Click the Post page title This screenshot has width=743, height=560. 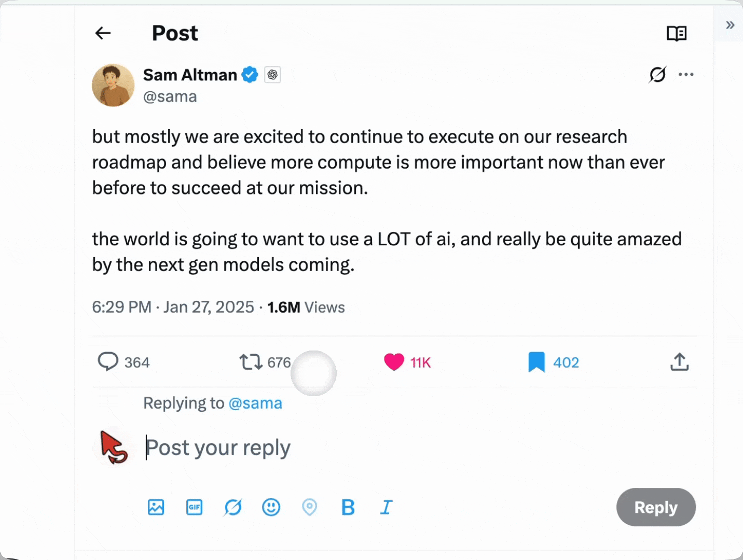[x=174, y=33]
